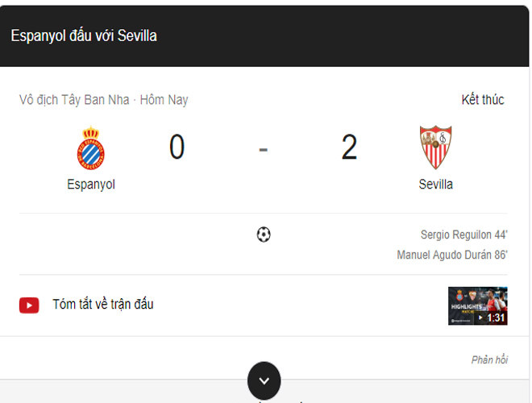Click the "Espanyol đấu với Sevilla" header title

[x=84, y=35]
